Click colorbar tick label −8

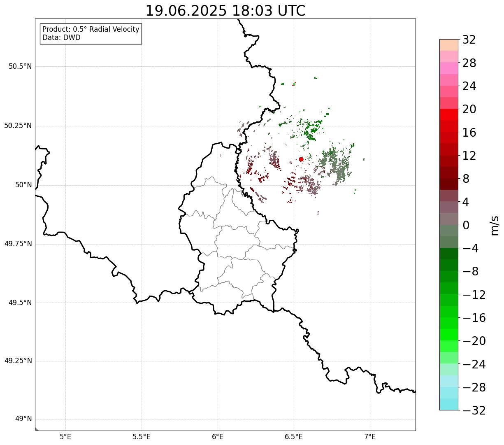(470, 272)
